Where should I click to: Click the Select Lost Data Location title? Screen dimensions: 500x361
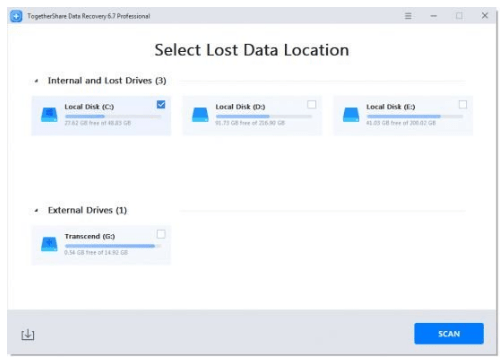click(252, 50)
